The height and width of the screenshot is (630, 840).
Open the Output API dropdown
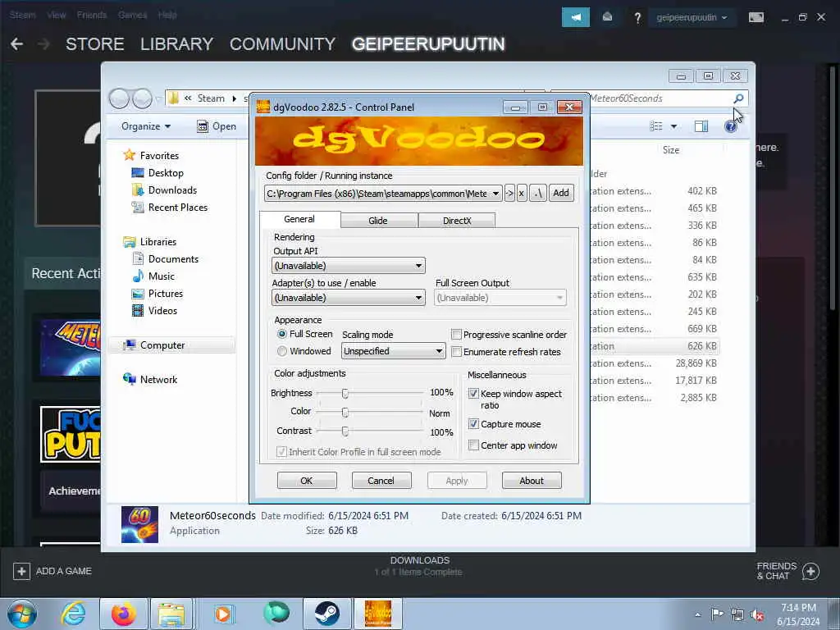(x=348, y=266)
